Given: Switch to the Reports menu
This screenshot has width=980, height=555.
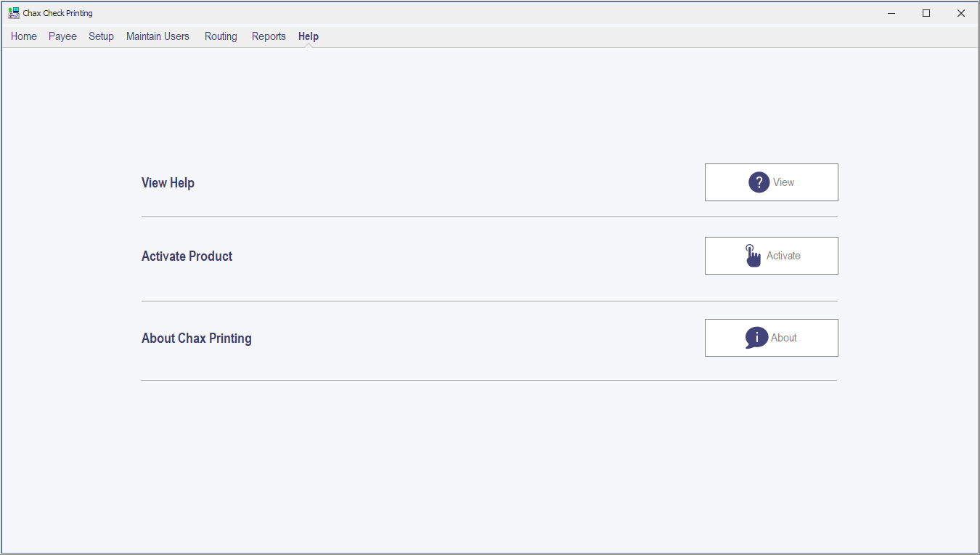Looking at the screenshot, I should (269, 36).
